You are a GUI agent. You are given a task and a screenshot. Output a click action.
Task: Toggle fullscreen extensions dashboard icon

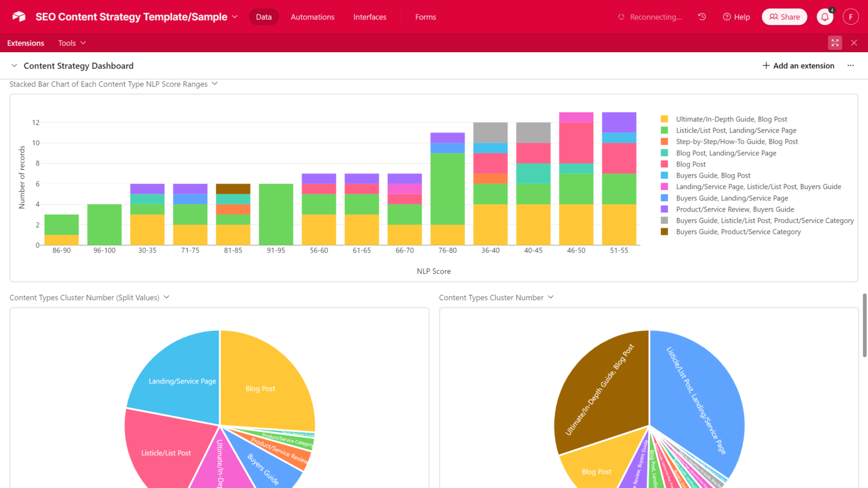(834, 43)
